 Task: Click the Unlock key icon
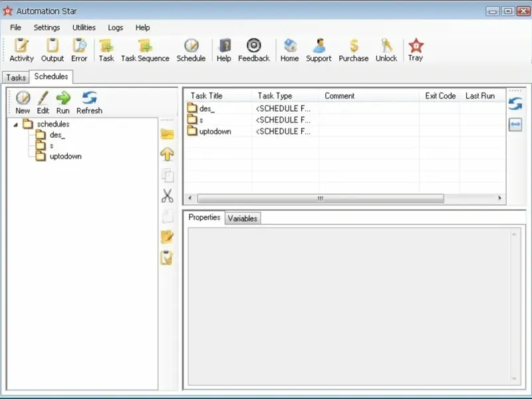pos(386,51)
